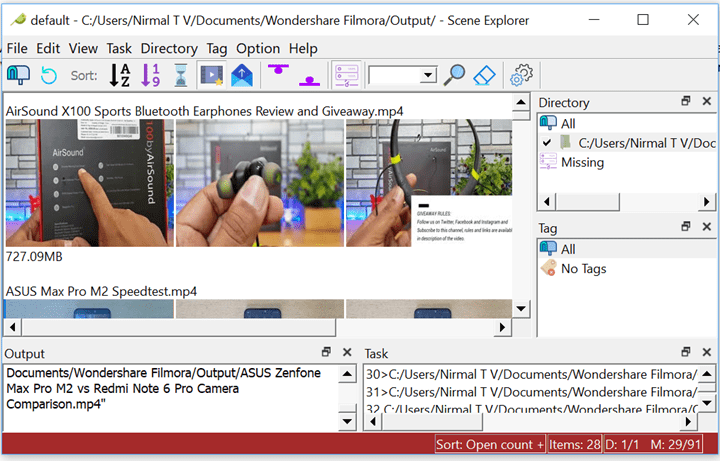Click left arrow of video list horizontal scrollbar

tap(12, 327)
